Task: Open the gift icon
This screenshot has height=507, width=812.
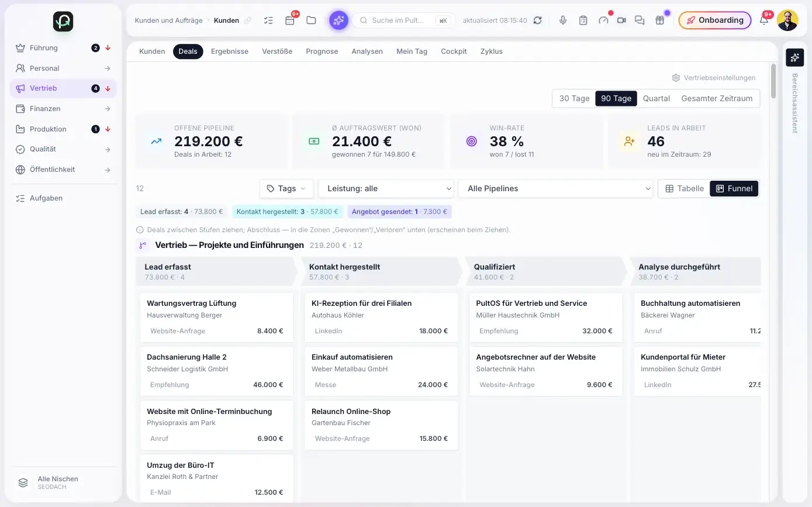Action: pos(659,20)
